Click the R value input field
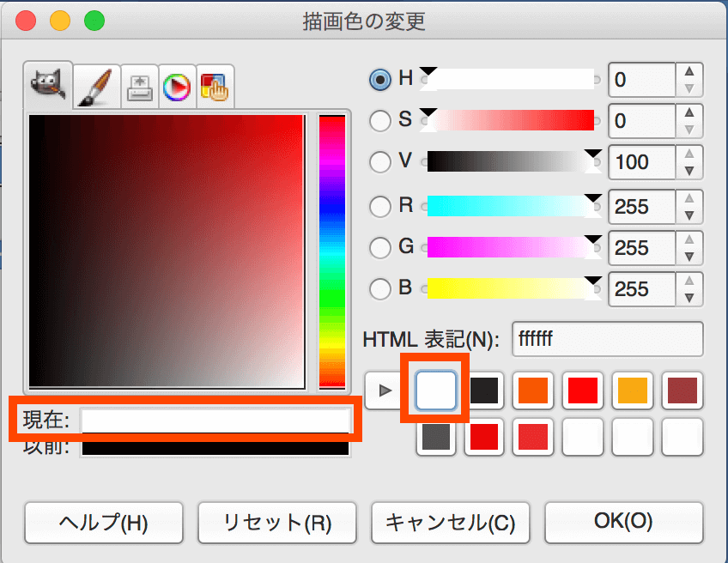Viewport: 728px width, 563px height. (x=641, y=207)
